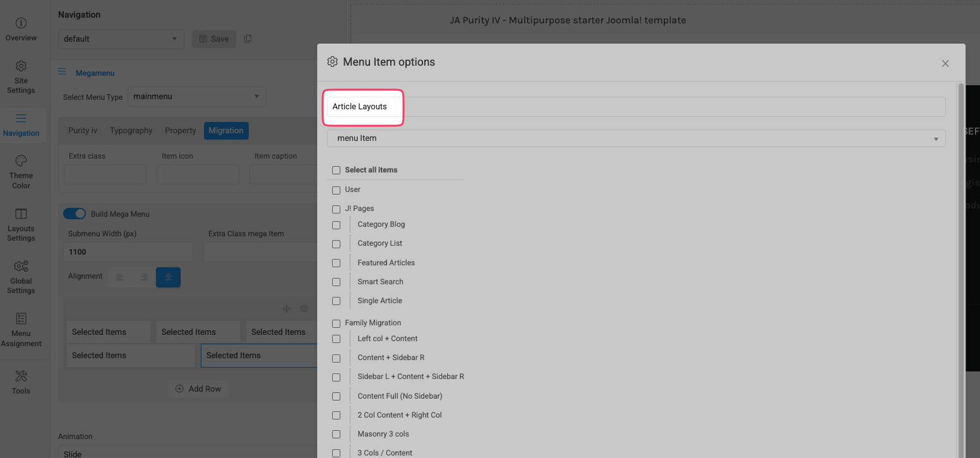The height and width of the screenshot is (458, 980).
Task: Toggle the Build Mega Menu switch
Action: click(75, 214)
